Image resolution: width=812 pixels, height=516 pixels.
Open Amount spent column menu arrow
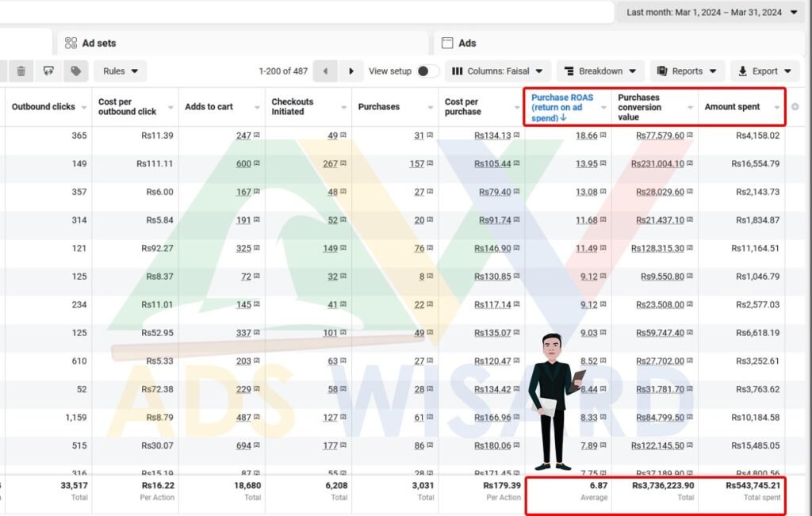(x=777, y=107)
